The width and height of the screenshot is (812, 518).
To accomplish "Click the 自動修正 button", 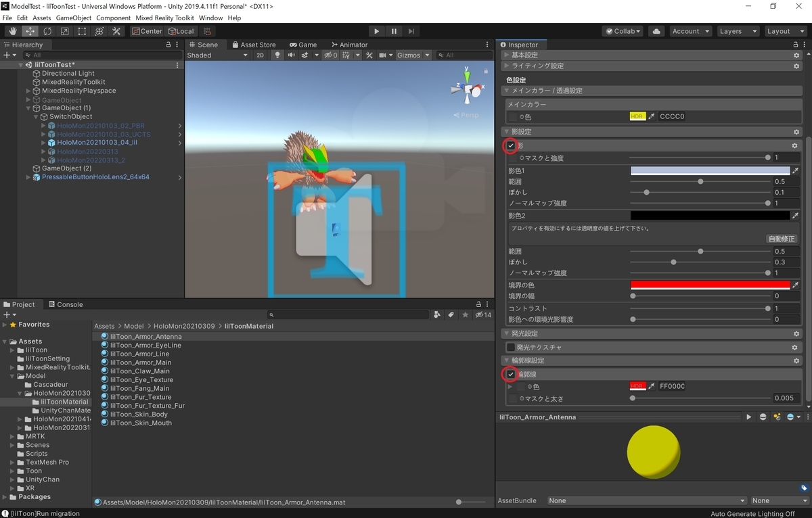I will (782, 239).
